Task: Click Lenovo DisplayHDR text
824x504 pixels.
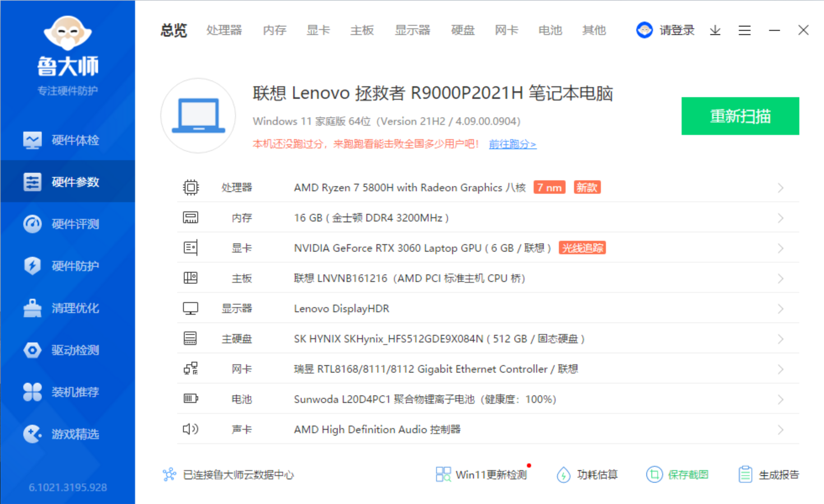Action: pyautogui.click(x=341, y=309)
